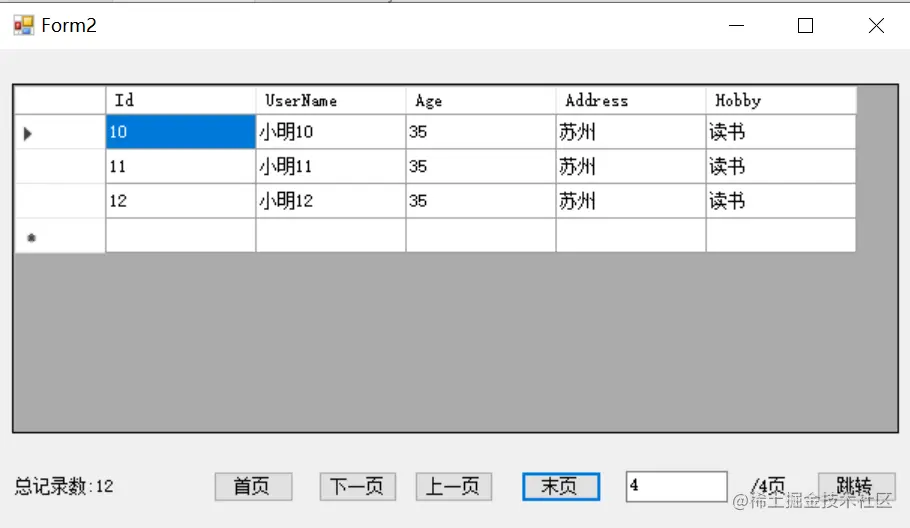This screenshot has width=910, height=528.
Task: Click row header with current-row arrow indicator
Action: (60, 132)
